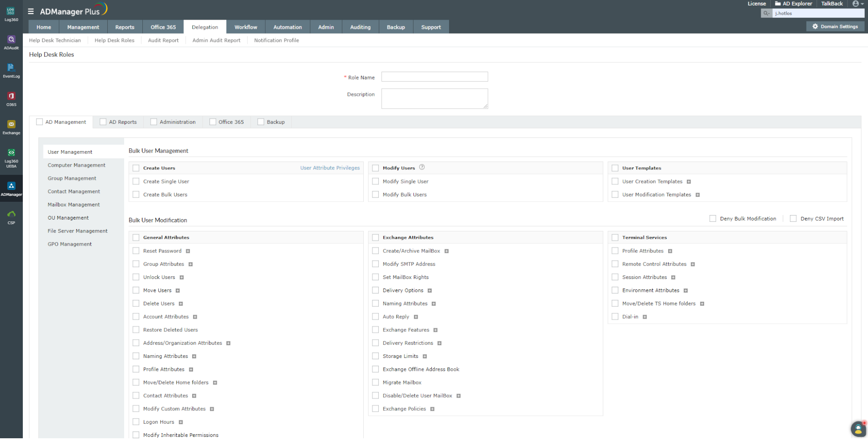Image resolution: width=868 pixels, height=441 pixels.
Task: Switch to the Workflow tab
Action: (x=246, y=27)
